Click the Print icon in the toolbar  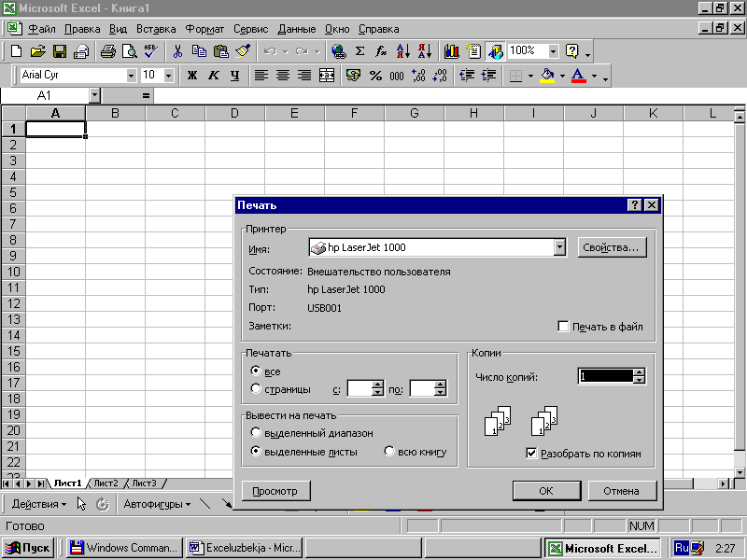click(108, 51)
